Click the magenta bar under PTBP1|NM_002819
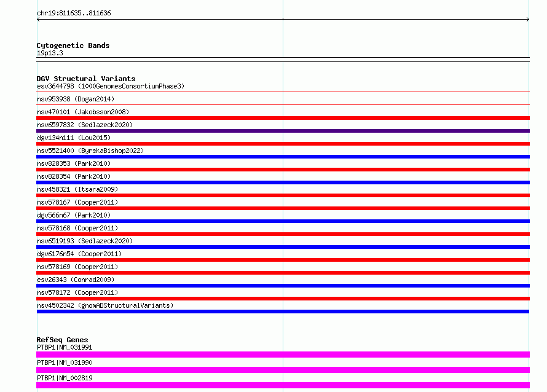Image resolution: width=547 pixels, height=392 pixels. (283, 385)
